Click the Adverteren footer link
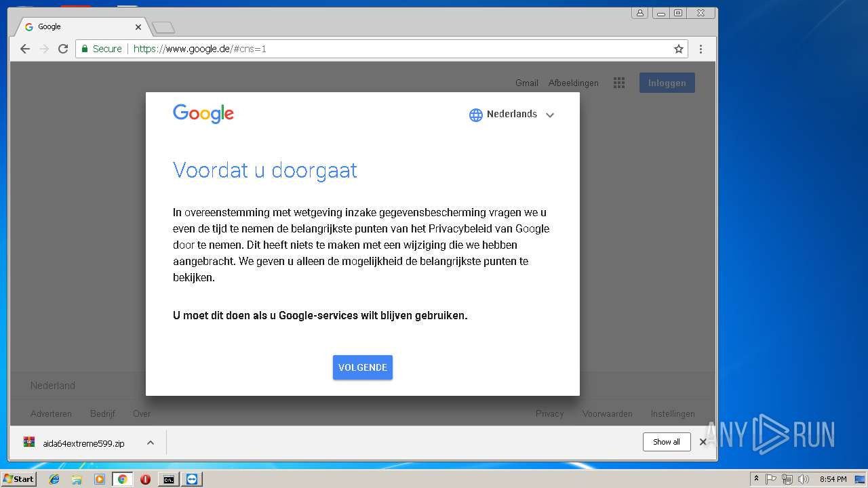Viewport: 868px width, 488px height. pyautogui.click(x=51, y=413)
